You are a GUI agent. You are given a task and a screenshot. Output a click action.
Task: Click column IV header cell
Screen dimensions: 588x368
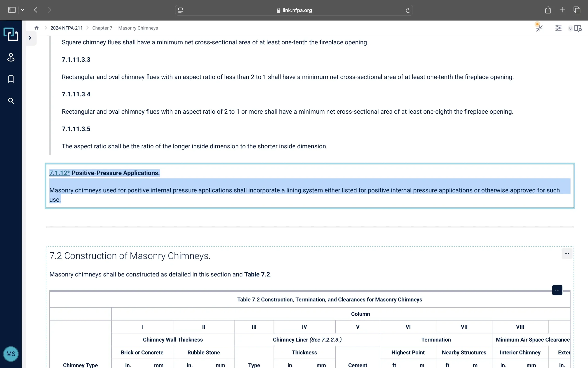tap(304, 327)
